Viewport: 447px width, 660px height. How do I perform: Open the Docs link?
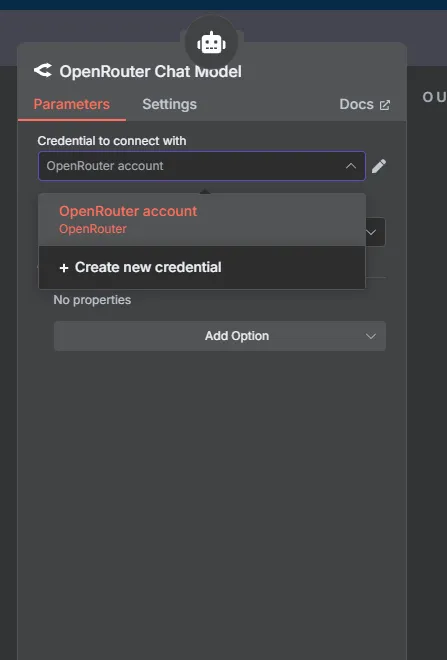(x=365, y=104)
